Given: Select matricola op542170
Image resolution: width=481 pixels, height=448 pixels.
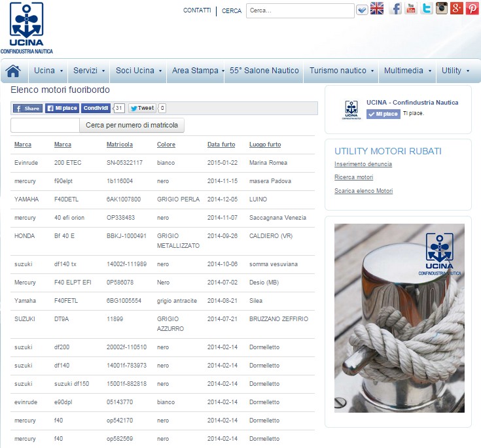Looking at the screenshot, I should coord(120,421).
